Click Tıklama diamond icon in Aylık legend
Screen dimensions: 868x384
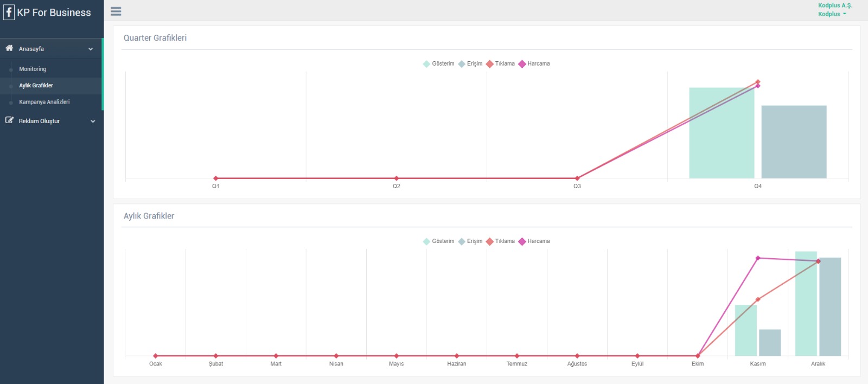pyautogui.click(x=490, y=241)
